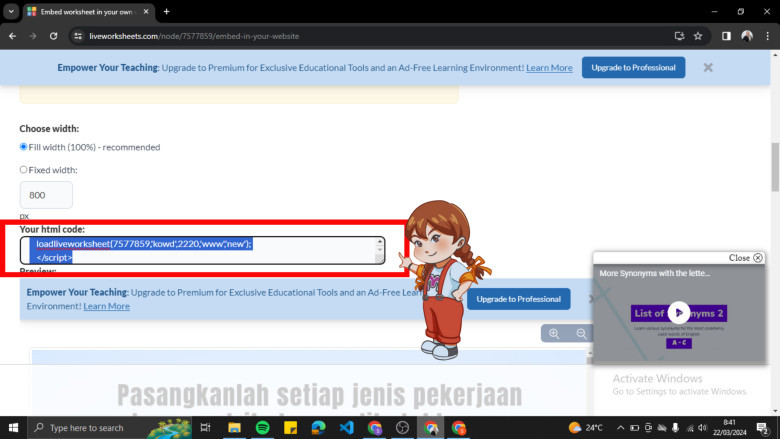This screenshot has height=439, width=780.
Task: Open the Chrome profile avatar
Action: tap(747, 36)
